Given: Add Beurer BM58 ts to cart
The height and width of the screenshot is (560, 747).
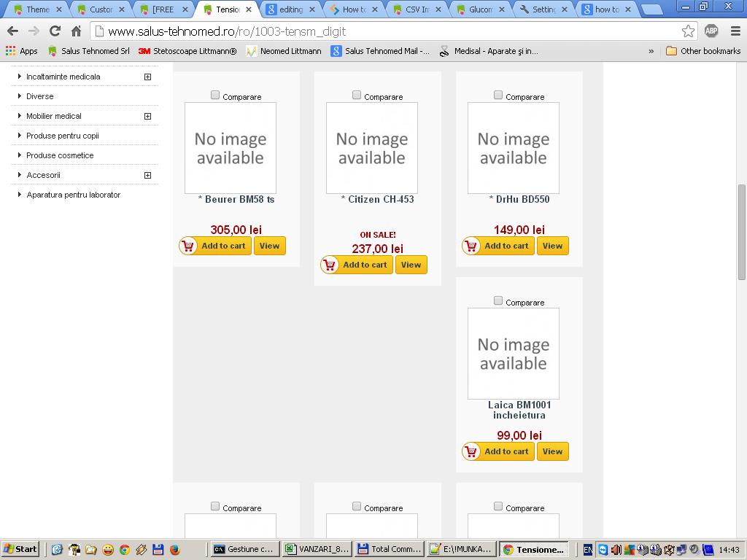Looking at the screenshot, I should pyautogui.click(x=215, y=246).
